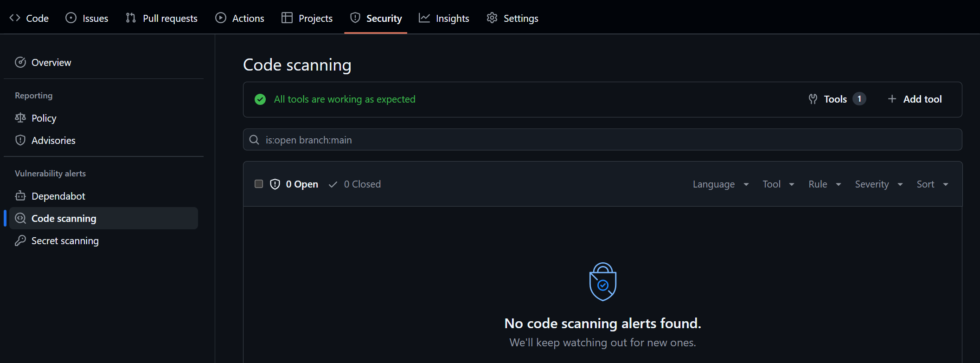Expand the Rule filter dropdown
The image size is (980, 363).
[x=825, y=184]
